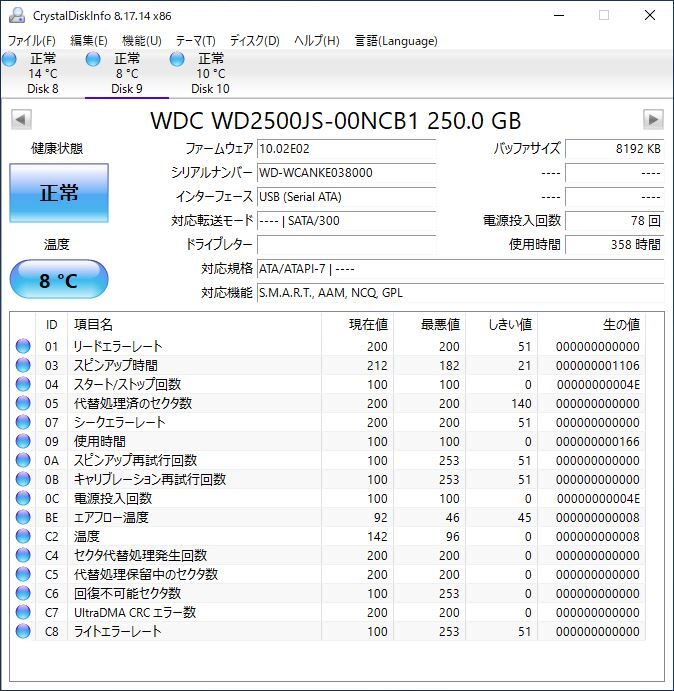
Task: Click status orb of attribute 03 row
Action: 23,365
